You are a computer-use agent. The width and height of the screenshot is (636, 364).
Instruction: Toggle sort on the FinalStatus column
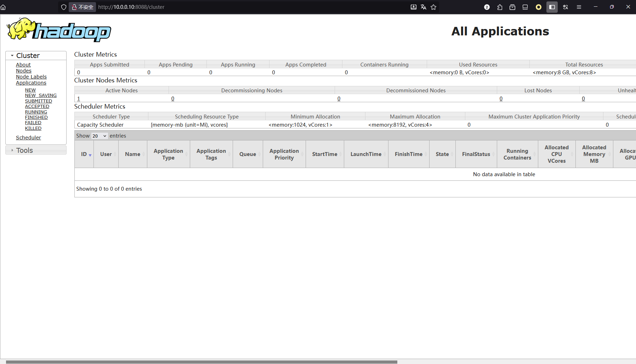coord(476,154)
